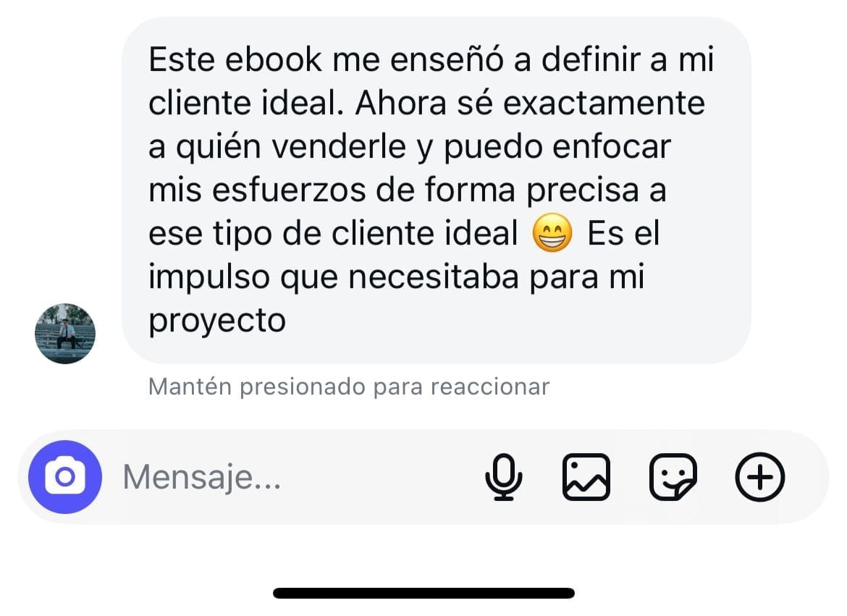Open the photo gallery picker icon
Image resolution: width=847 pixels, height=616 pixels.
click(586, 477)
